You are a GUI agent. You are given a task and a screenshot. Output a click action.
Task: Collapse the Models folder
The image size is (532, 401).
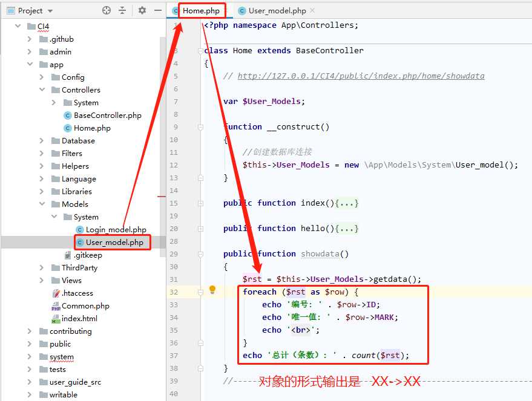[42, 204]
